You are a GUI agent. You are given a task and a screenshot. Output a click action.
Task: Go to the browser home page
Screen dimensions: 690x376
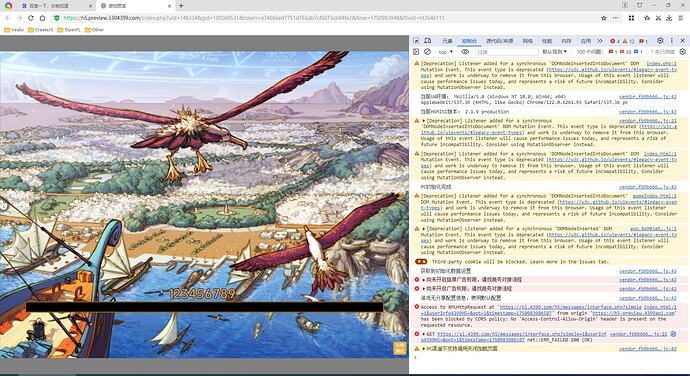point(42,18)
